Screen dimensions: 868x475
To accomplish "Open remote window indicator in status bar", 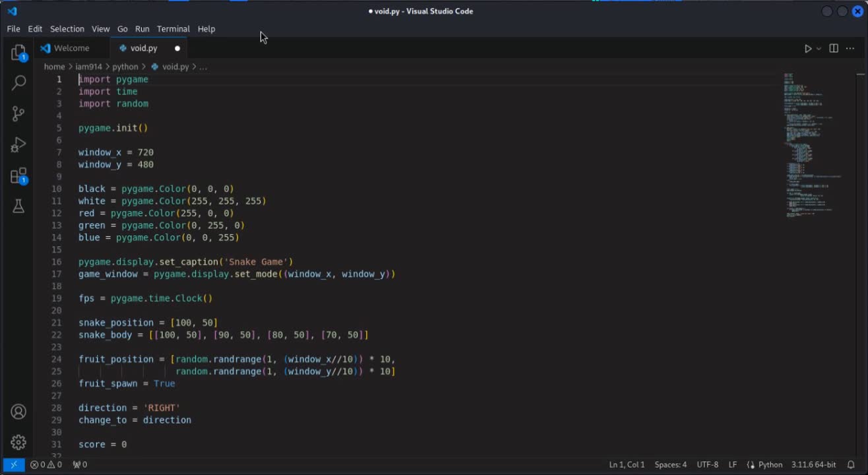I will click(x=13, y=464).
